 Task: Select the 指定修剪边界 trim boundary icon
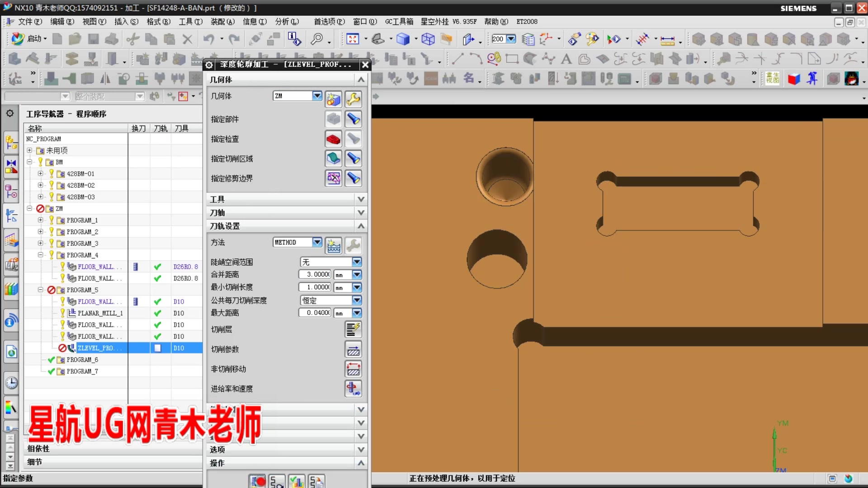[333, 178]
